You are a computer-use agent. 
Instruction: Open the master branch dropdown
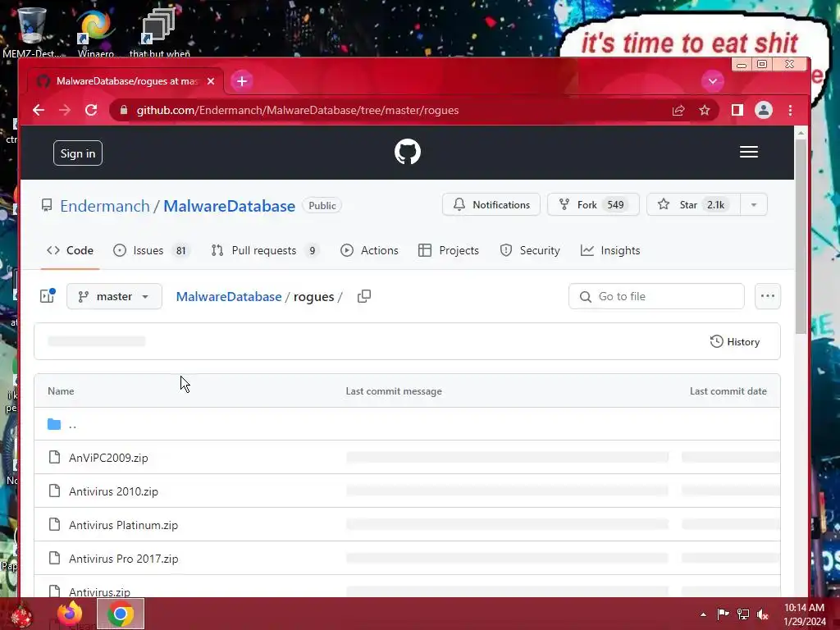[114, 296]
